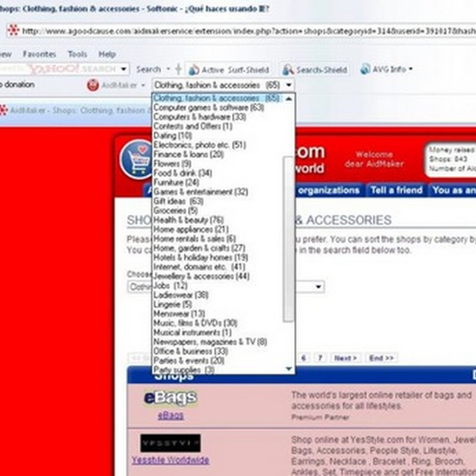The height and width of the screenshot is (476, 476).
Task: Open the AVG Info globe icon
Action: pyautogui.click(x=365, y=69)
